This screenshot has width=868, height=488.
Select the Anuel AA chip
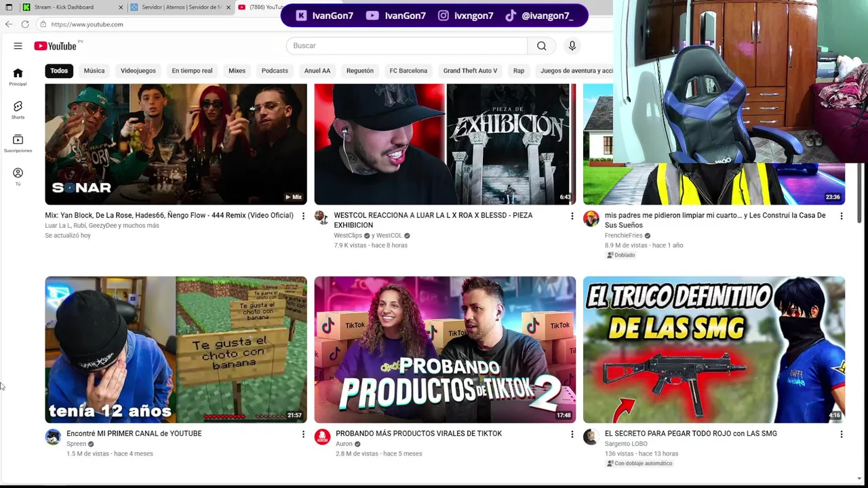(x=317, y=70)
